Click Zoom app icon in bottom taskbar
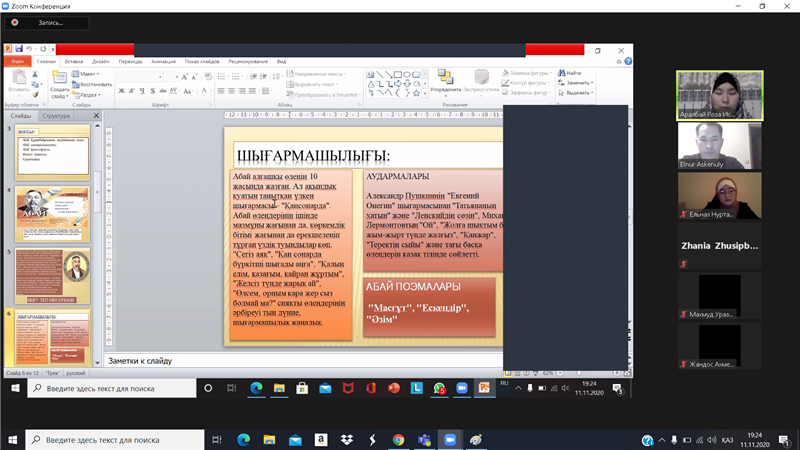 click(449, 439)
